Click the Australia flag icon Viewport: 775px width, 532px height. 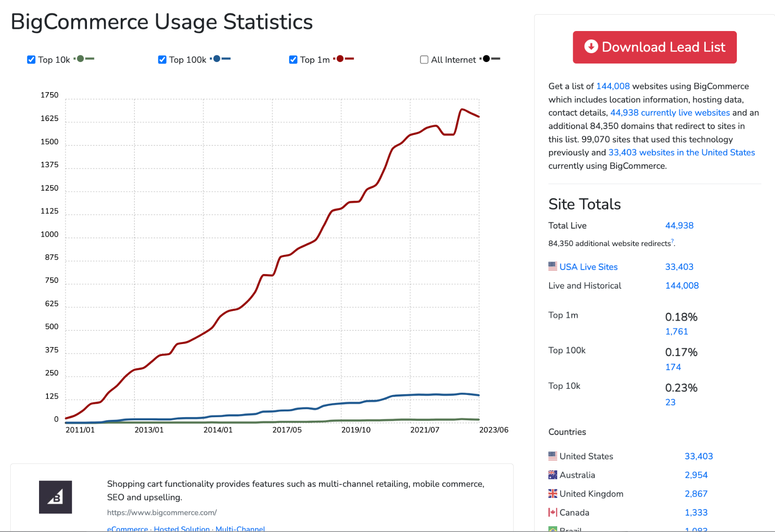click(553, 475)
